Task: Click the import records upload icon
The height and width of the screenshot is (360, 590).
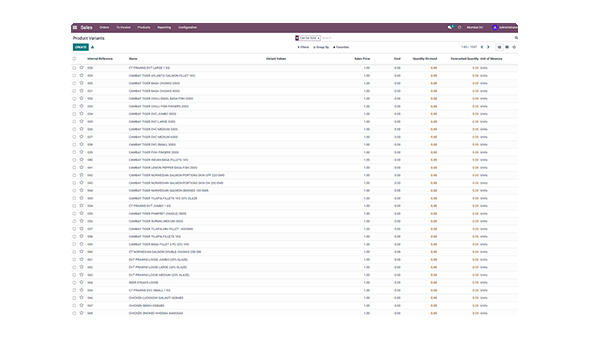Action: coord(93,47)
